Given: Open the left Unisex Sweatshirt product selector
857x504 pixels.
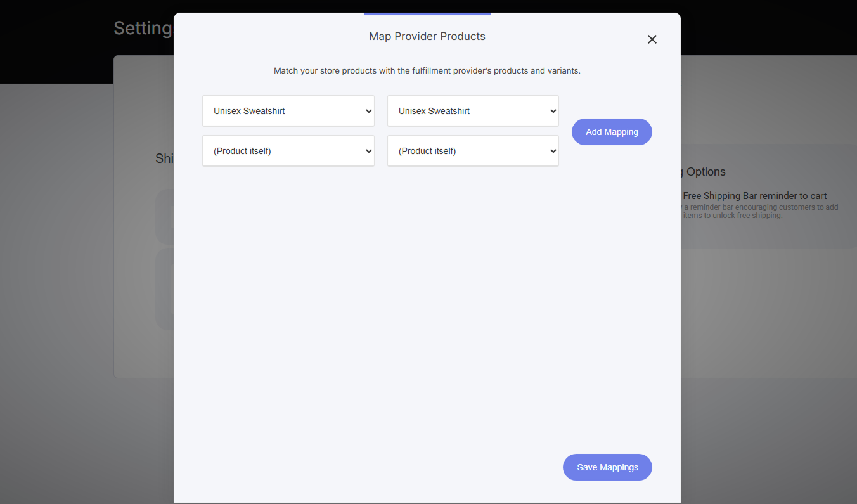Looking at the screenshot, I should coord(288,111).
